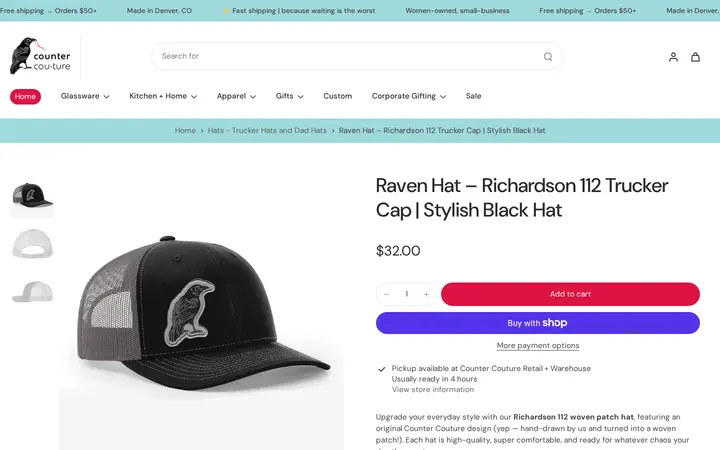Click the pickup available checkmark icon
The width and height of the screenshot is (720, 450).
tap(382, 369)
